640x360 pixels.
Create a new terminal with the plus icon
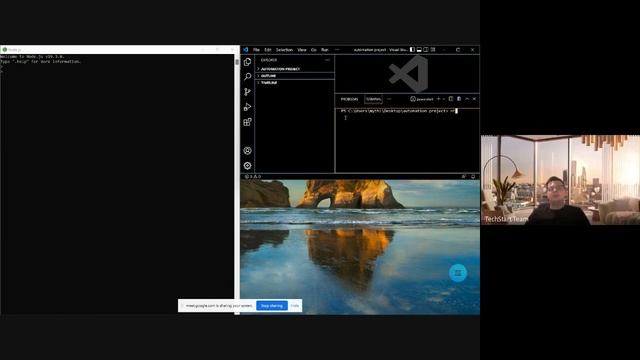(x=438, y=99)
